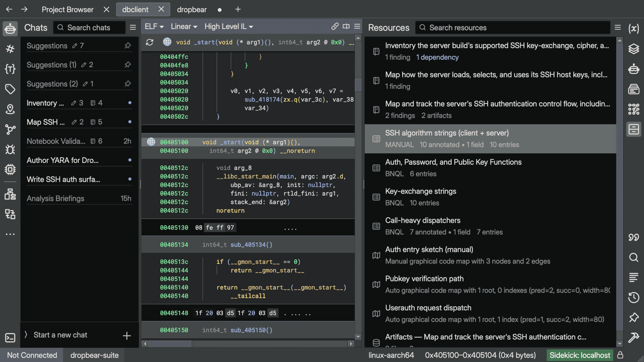This screenshot has height=362, width=644.
Task: Open the Resources panel hamburger menu
Action: 618,28
